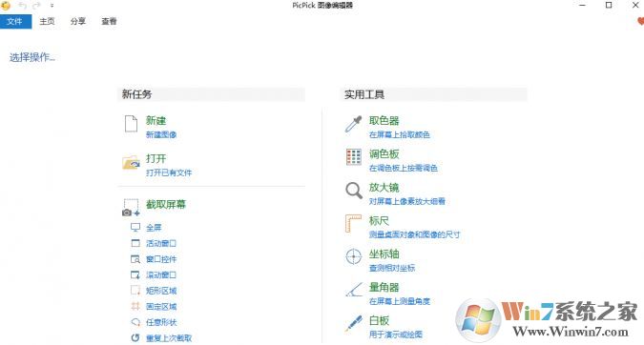644x345 pixels.
Task: Click the 打开 heading link
Action: 156,159
